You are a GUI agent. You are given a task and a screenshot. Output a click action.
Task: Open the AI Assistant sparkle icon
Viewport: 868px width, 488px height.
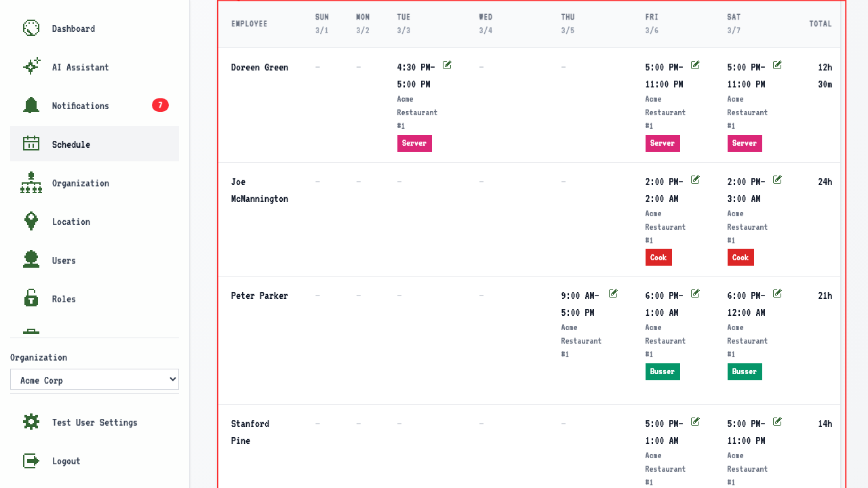tap(31, 67)
